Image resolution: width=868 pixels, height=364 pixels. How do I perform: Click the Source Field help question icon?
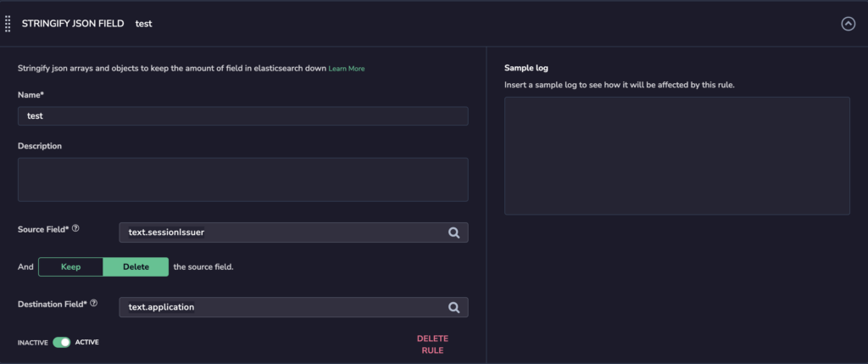point(75,227)
